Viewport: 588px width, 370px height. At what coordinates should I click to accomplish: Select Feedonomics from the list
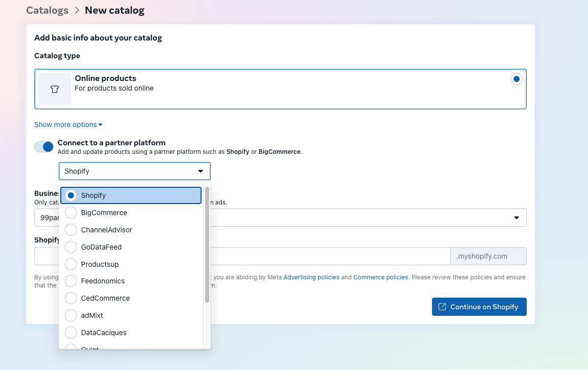[x=131, y=281]
